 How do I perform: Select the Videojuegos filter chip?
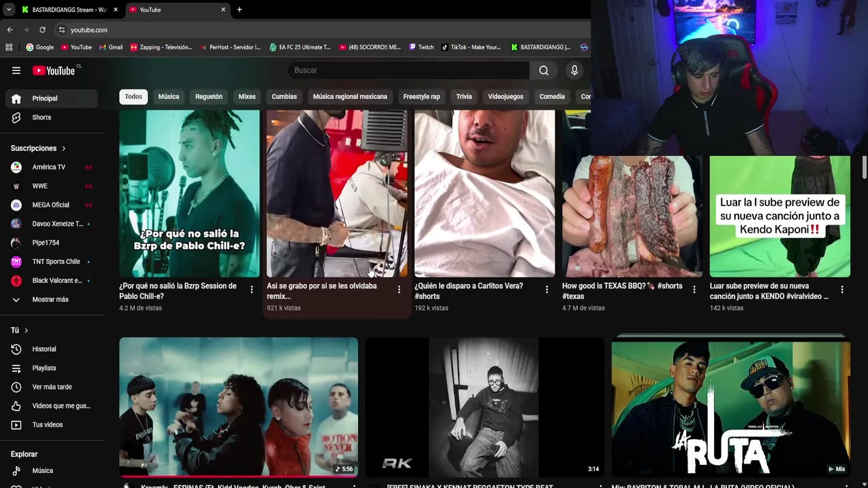click(506, 96)
